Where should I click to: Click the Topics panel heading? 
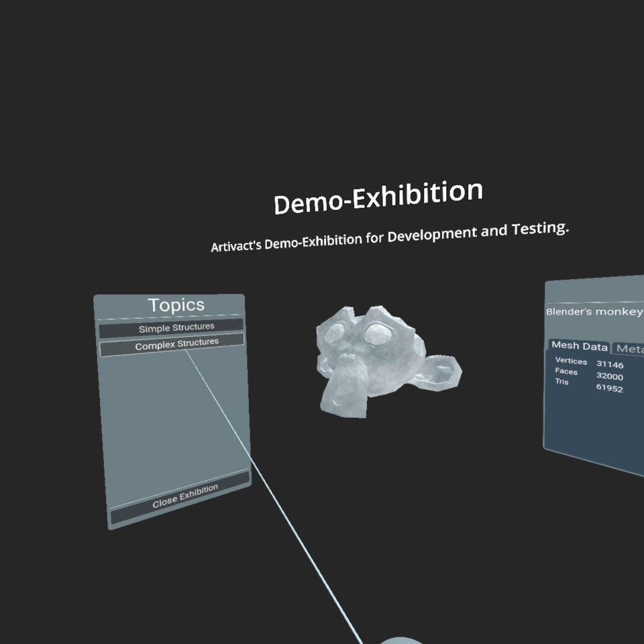[176, 305]
